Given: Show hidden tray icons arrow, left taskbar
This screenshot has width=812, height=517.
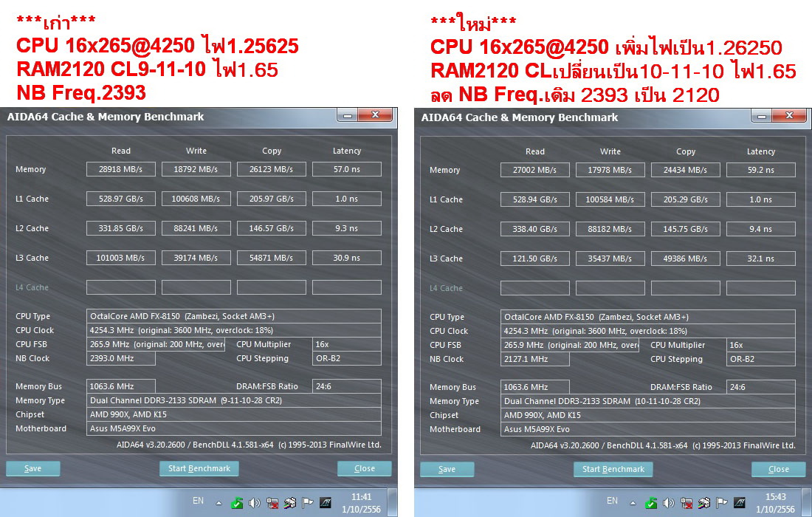Looking at the screenshot, I should (x=219, y=503).
